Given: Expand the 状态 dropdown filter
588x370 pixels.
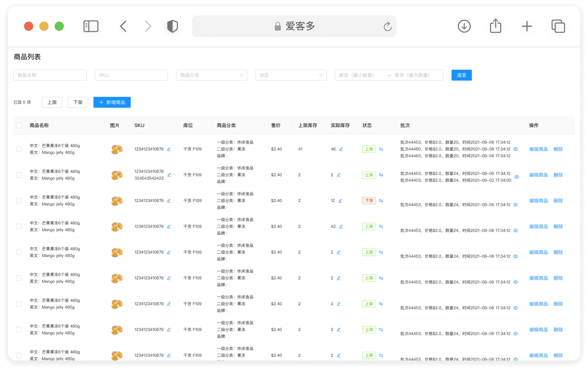Looking at the screenshot, I should pyautogui.click(x=291, y=75).
